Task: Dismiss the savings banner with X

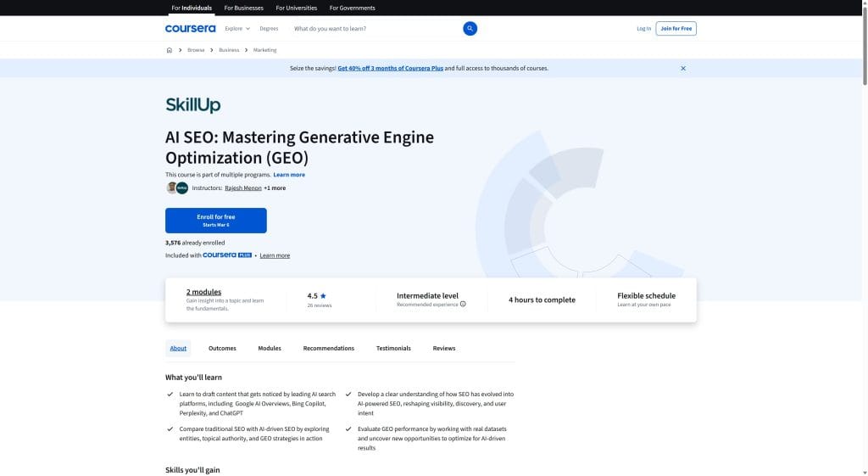Action: [x=682, y=68]
